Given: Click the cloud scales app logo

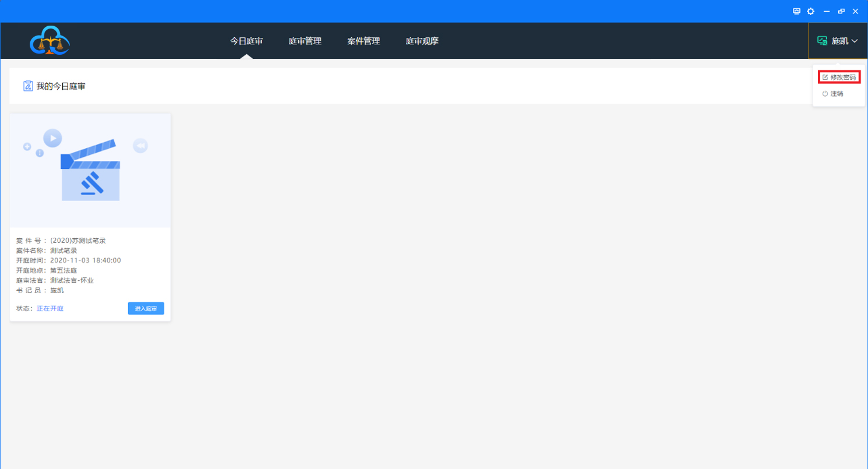Looking at the screenshot, I should click(50, 41).
